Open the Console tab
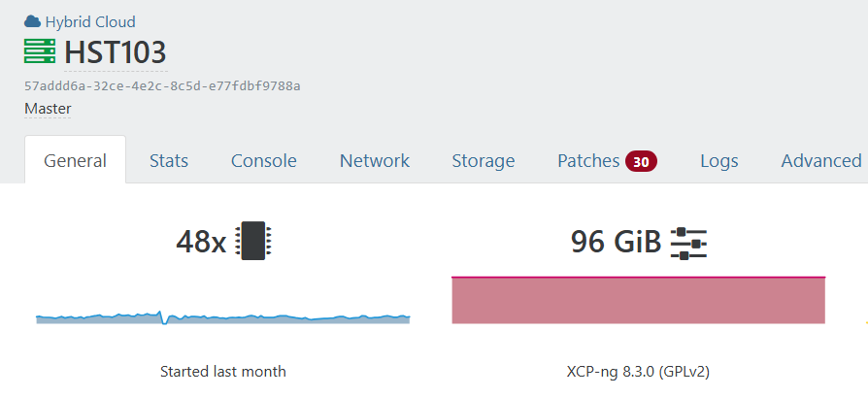Screen dimensions: 868x397 pos(263,161)
